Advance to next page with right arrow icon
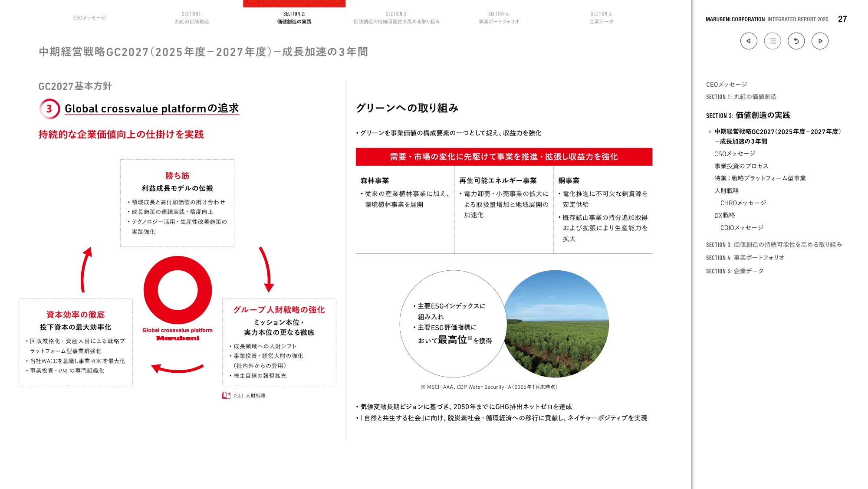This screenshot has width=868, height=489. click(x=820, y=41)
